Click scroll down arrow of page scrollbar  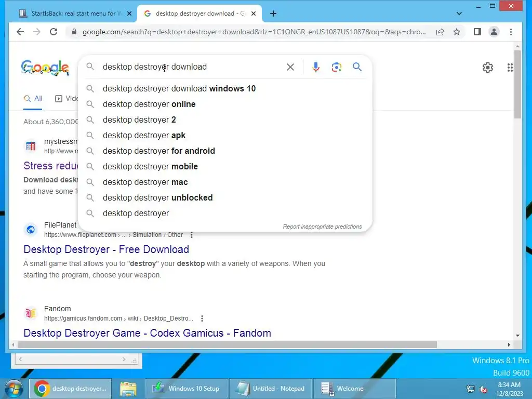pyautogui.click(x=517, y=336)
